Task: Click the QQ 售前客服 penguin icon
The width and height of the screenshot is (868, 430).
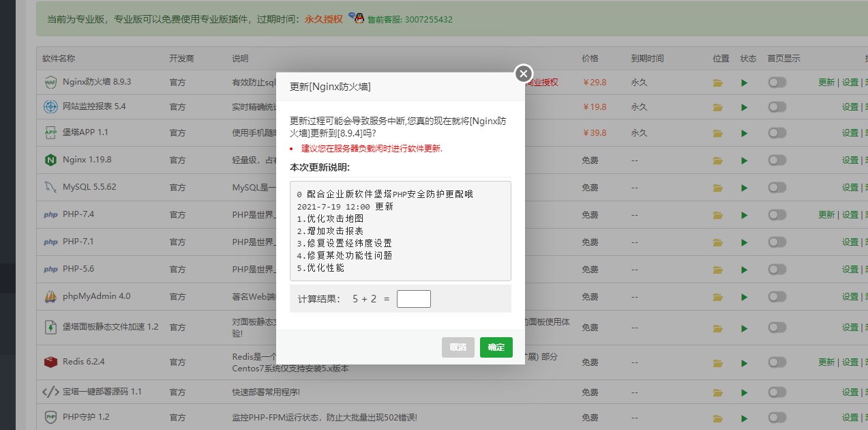Action: (357, 18)
